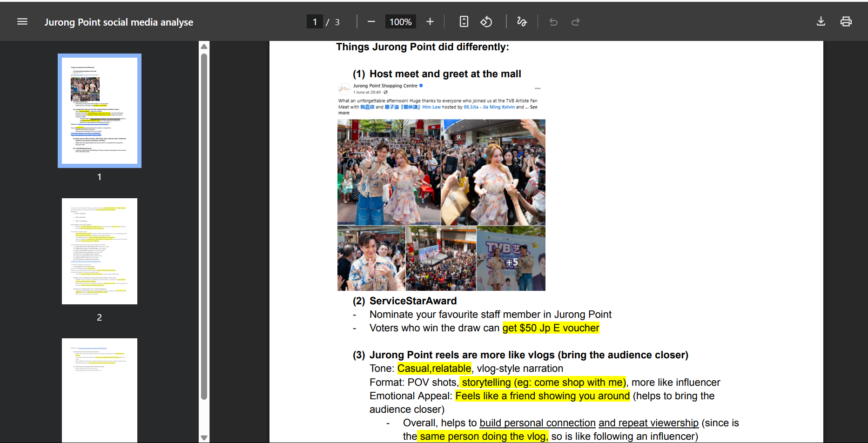Viewport: 868px width, 443px height.
Task: Download the PDF file
Action: coord(821,22)
